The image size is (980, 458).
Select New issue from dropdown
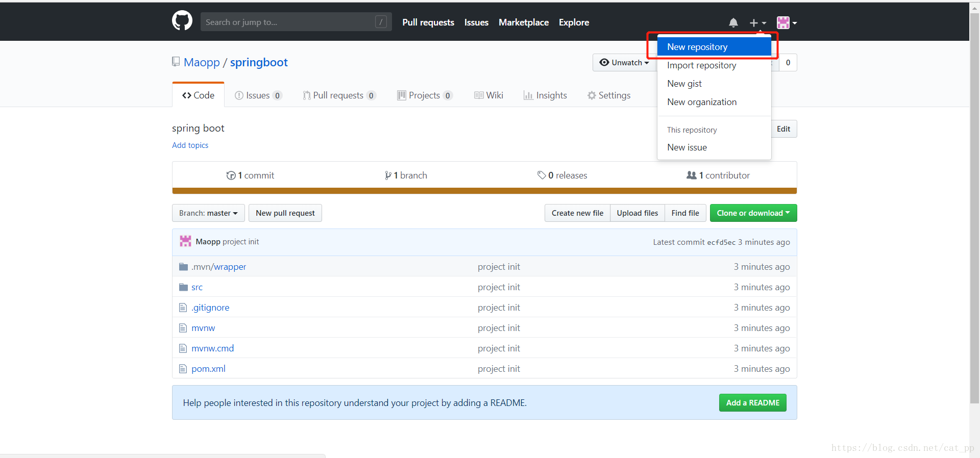[714, 147]
